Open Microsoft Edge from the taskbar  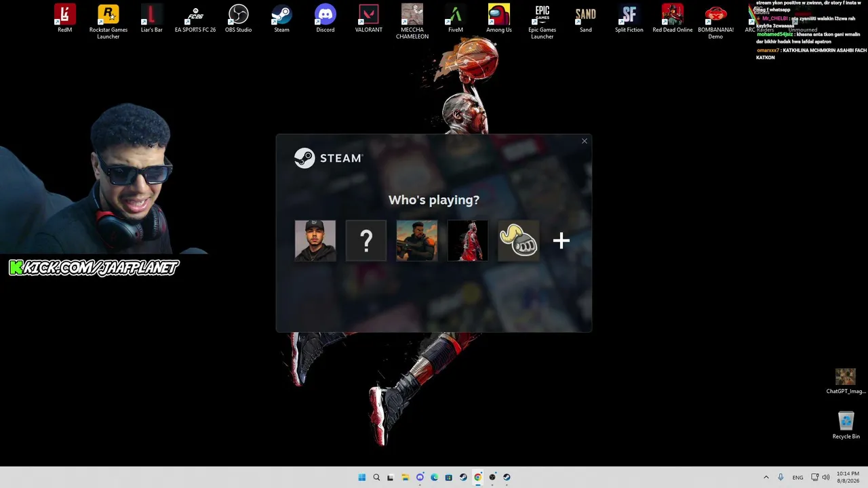(x=434, y=477)
